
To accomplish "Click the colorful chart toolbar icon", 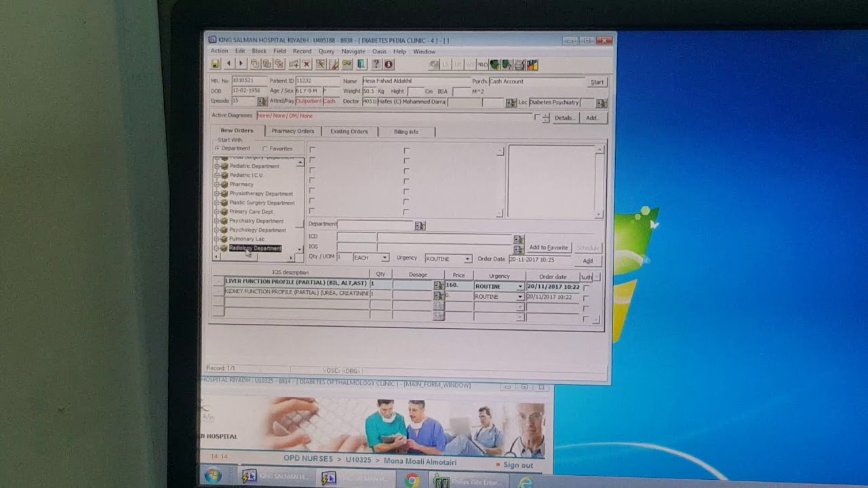I will click(532, 64).
